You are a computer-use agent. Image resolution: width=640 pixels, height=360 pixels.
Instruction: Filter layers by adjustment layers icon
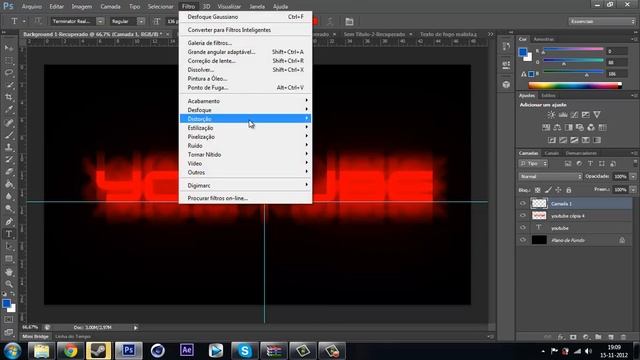pos(579,164)
